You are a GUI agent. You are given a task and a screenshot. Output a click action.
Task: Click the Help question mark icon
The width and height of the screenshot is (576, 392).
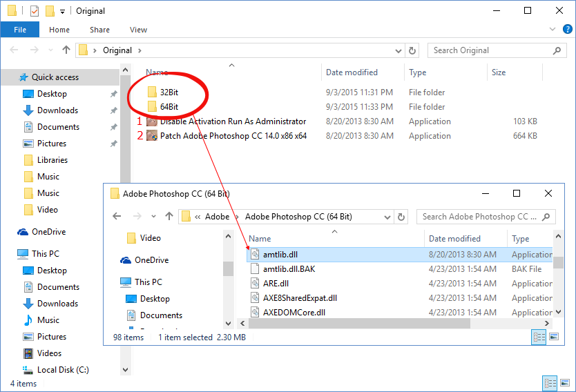[567, 30]
